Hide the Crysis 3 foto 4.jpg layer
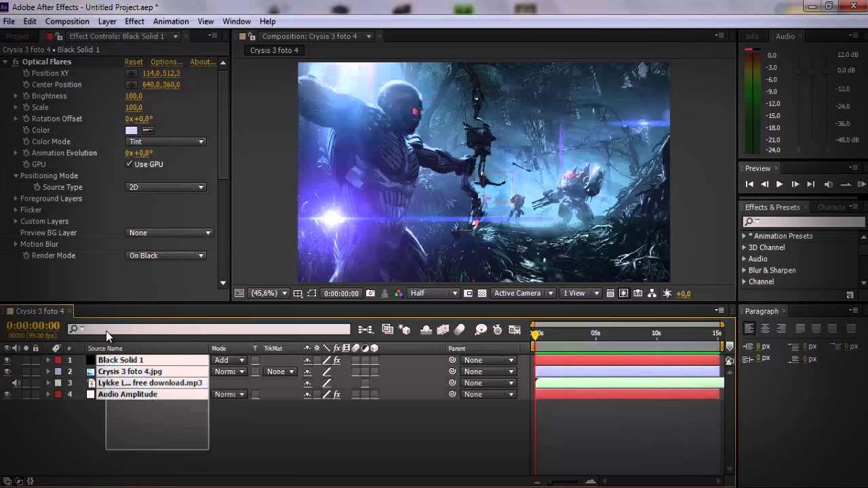 pos(7,371)
